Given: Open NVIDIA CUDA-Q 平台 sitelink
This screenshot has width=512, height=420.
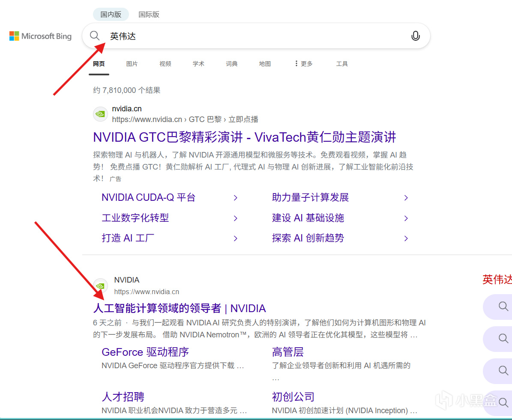Looking at the screenshot, I should (x=149, y=197).
